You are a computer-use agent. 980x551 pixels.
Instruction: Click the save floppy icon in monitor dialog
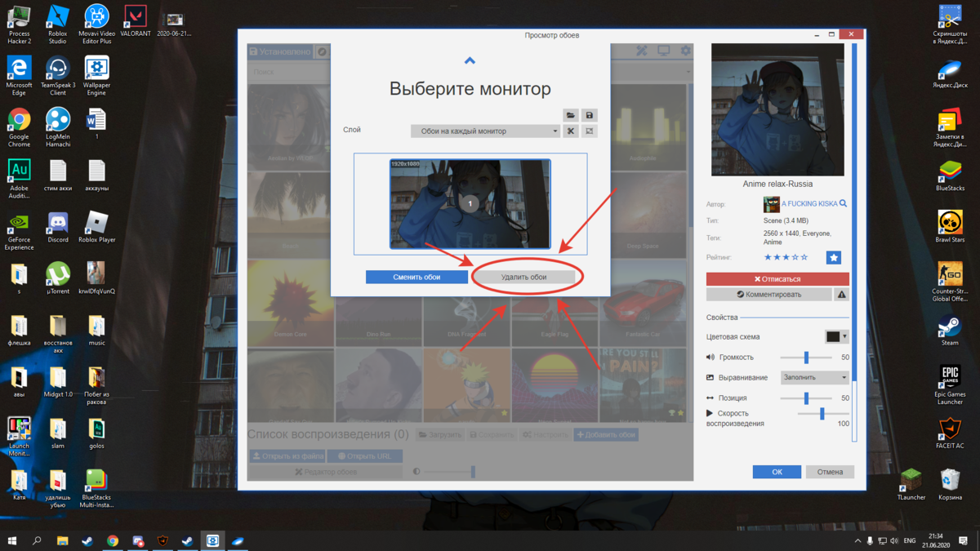[589, 115]
